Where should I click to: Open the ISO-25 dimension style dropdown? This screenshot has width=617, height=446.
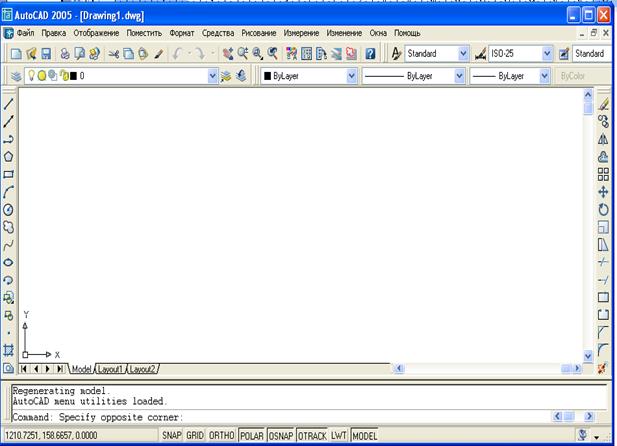click(x=547, y=54)
